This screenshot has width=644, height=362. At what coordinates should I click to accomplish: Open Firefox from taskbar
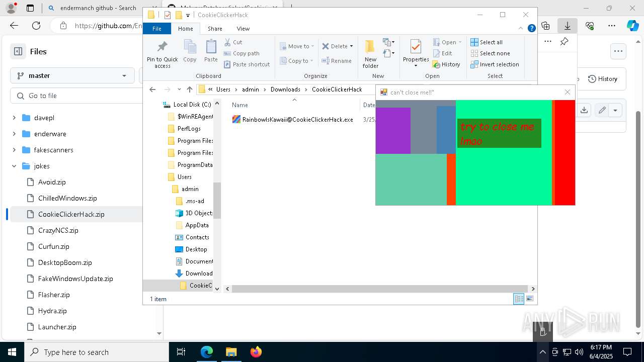(x=256, y=352)
